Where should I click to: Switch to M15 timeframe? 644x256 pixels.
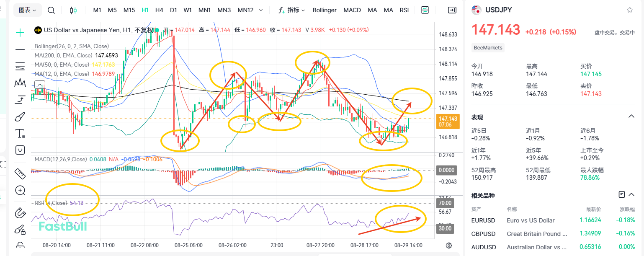pos(129,10)
